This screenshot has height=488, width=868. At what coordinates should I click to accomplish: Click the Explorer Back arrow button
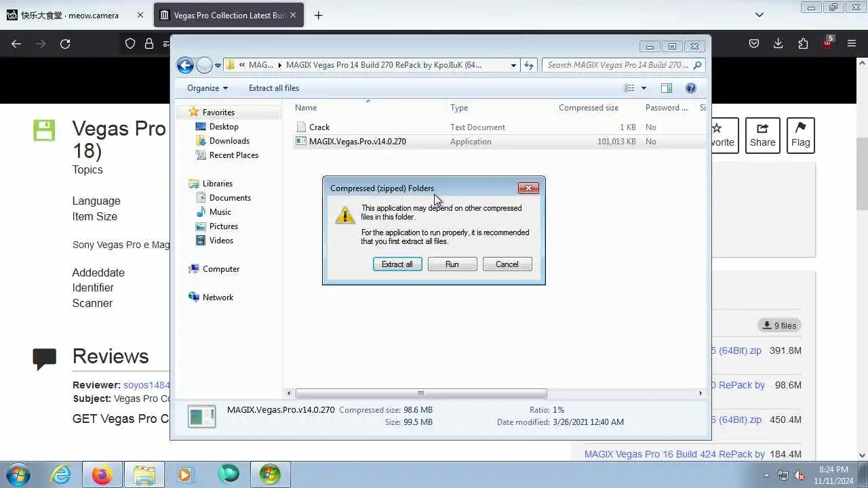[185, 65]
